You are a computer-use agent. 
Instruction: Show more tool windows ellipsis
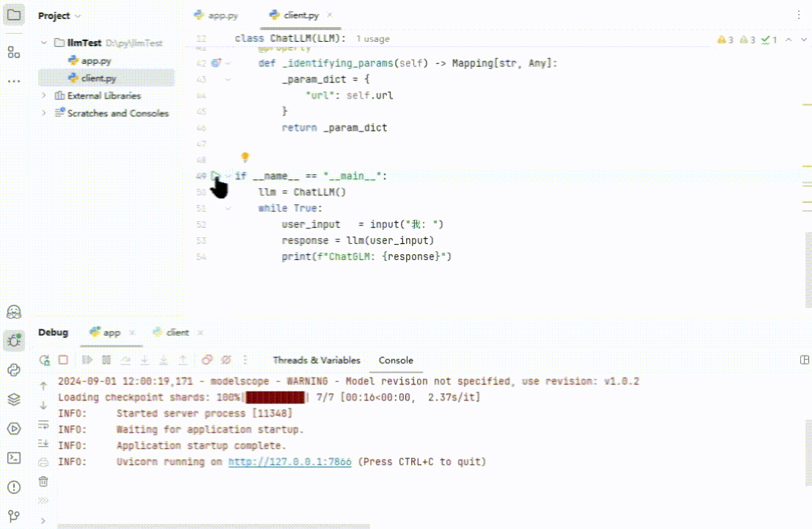pos(14,82)
